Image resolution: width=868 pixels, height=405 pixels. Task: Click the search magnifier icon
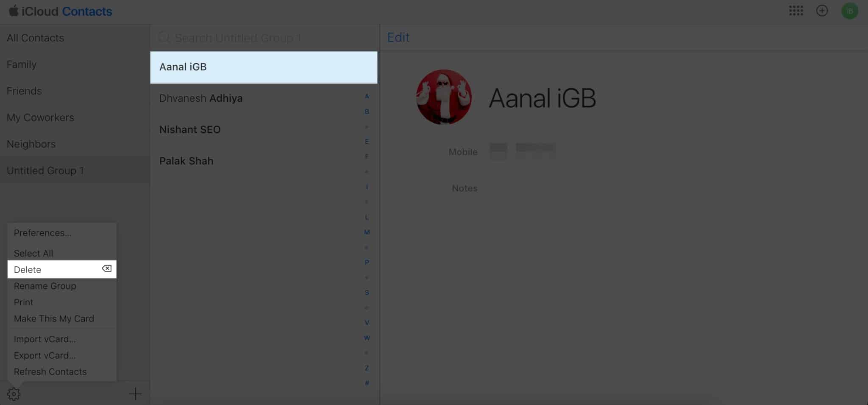pos(164,38)
